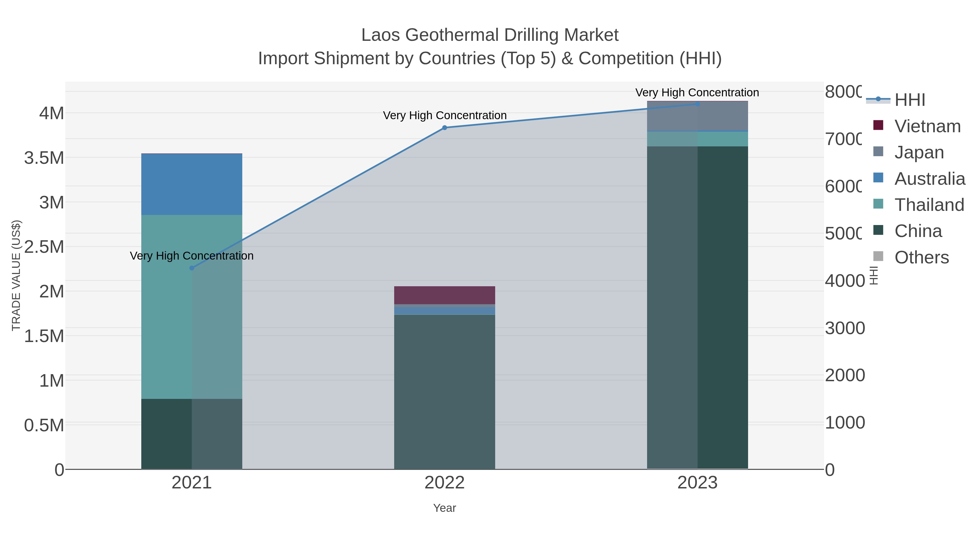Select the 2023 HHI data point
Image resolution: width=980 pixels, height=551 pixels.
(697, 104)
